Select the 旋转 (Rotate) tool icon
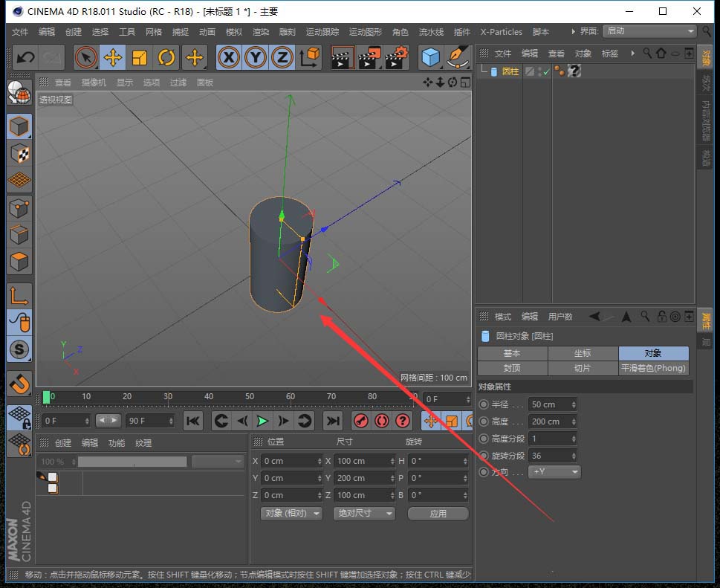The width and height of the screenshot is (720, 588). coord(166,57)
